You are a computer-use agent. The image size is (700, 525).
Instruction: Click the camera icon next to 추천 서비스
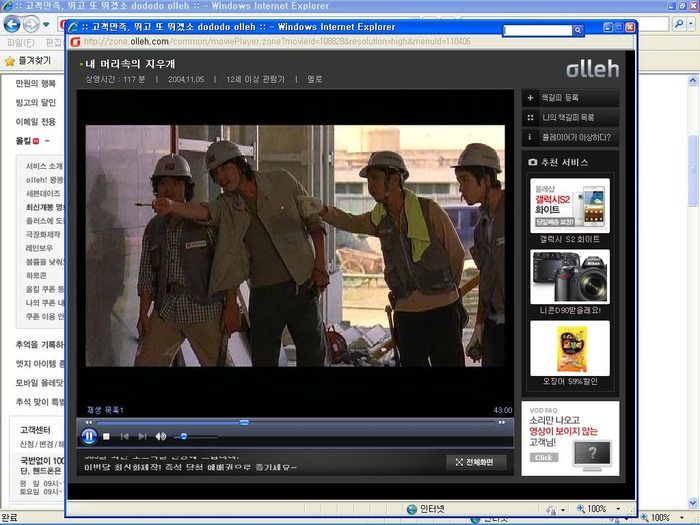point(533,162)
